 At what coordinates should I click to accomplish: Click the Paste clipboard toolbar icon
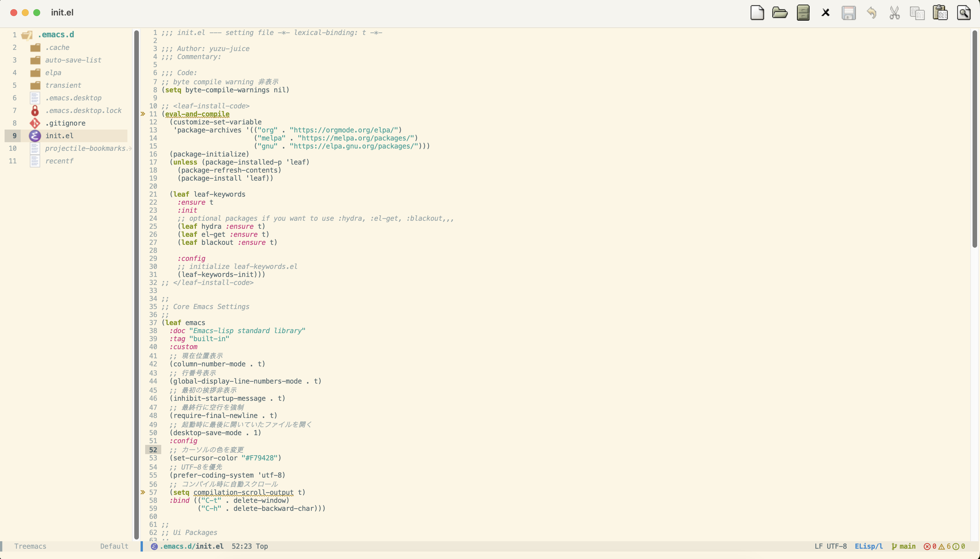(940, 13)
